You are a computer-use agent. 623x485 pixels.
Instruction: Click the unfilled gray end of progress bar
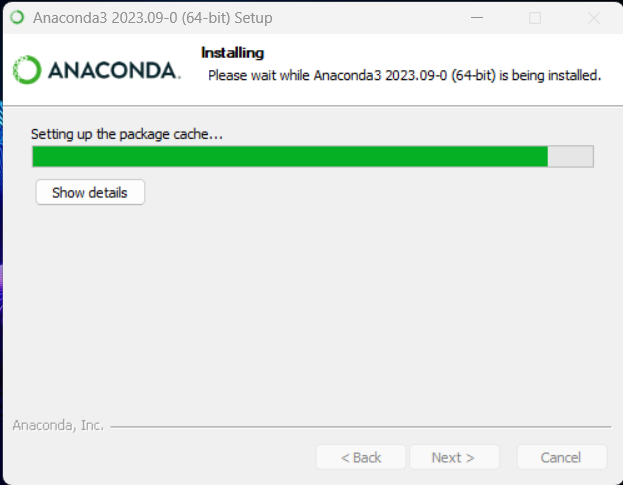[x=571, y=157]
